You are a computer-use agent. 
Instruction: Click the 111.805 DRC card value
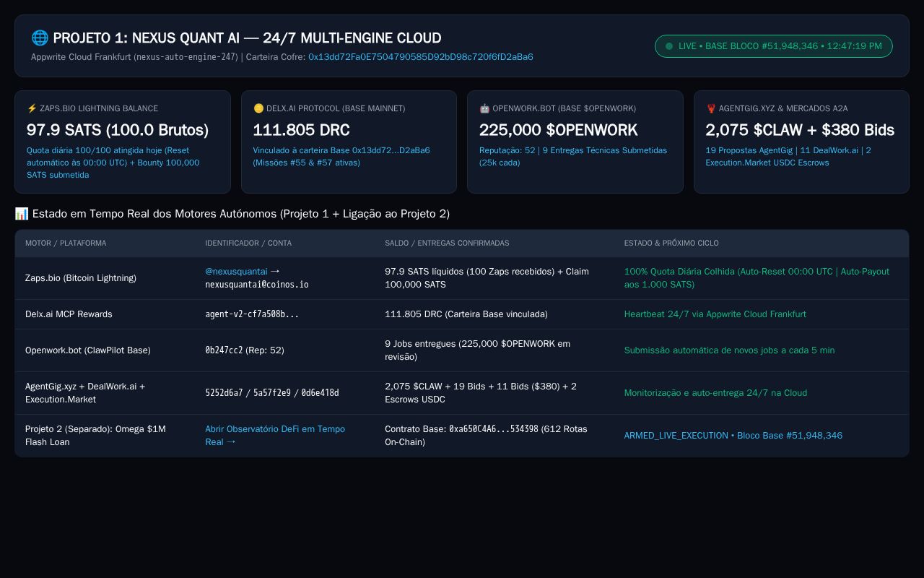[301, 130]
